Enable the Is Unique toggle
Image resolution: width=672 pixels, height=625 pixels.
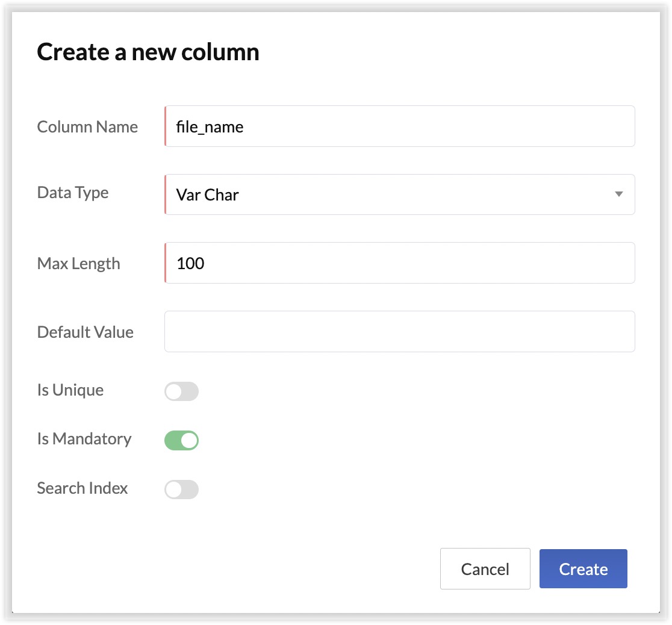tap(181, 391)
